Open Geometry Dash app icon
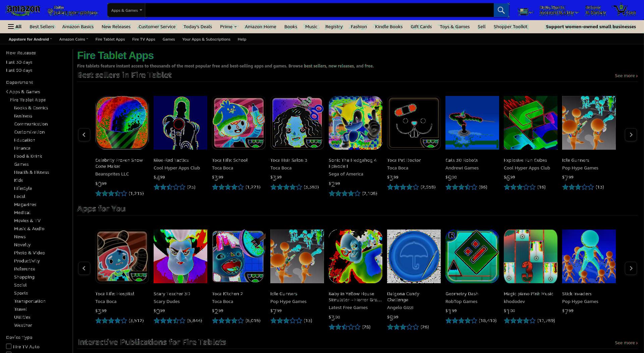Viewport: 644px width, 353px height. 472,256
